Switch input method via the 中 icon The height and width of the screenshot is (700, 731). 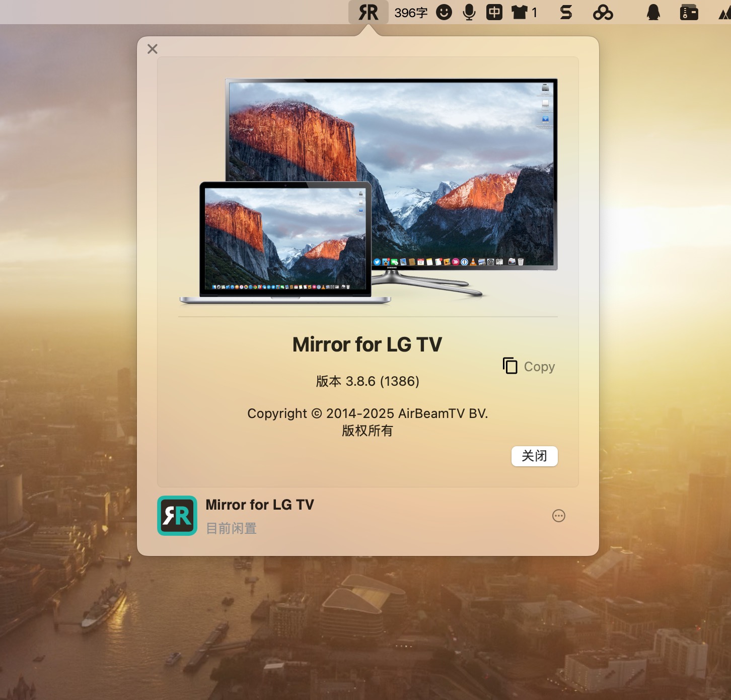coord(494,12)
